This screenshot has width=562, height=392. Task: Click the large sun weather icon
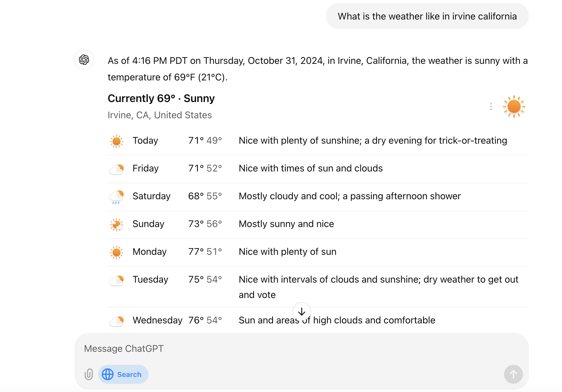click(514, 106)
